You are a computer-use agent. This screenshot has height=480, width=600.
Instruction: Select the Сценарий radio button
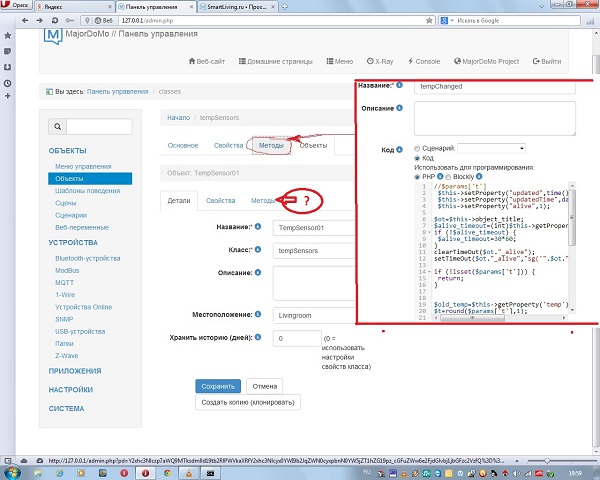click(417, 147)
